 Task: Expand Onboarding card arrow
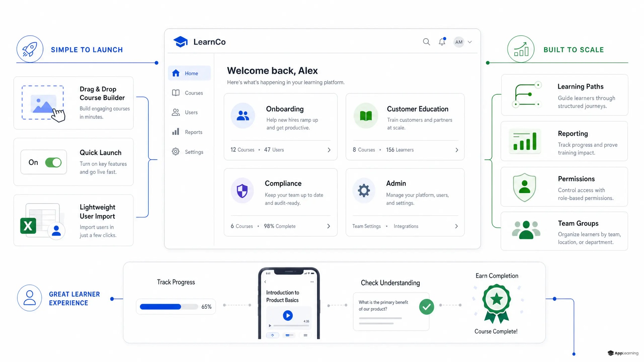click(x=329, y=150)
